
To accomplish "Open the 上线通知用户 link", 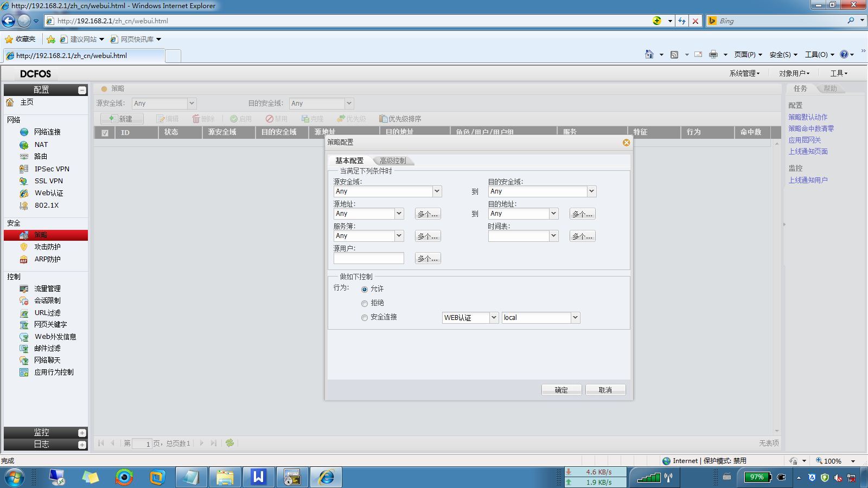I will [808, 180].
